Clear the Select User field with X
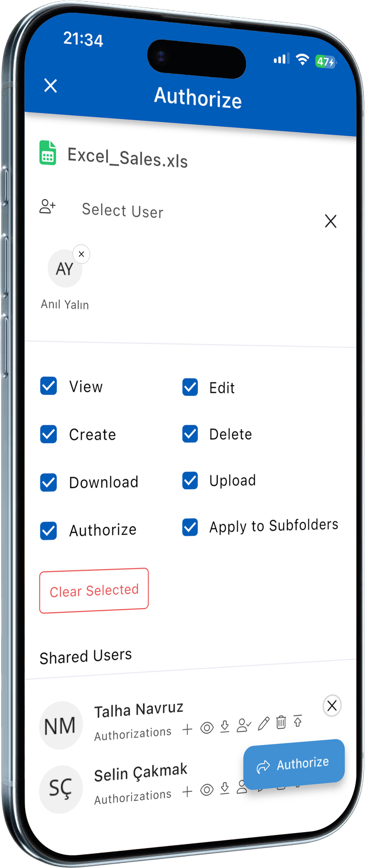 pos(330,221)
